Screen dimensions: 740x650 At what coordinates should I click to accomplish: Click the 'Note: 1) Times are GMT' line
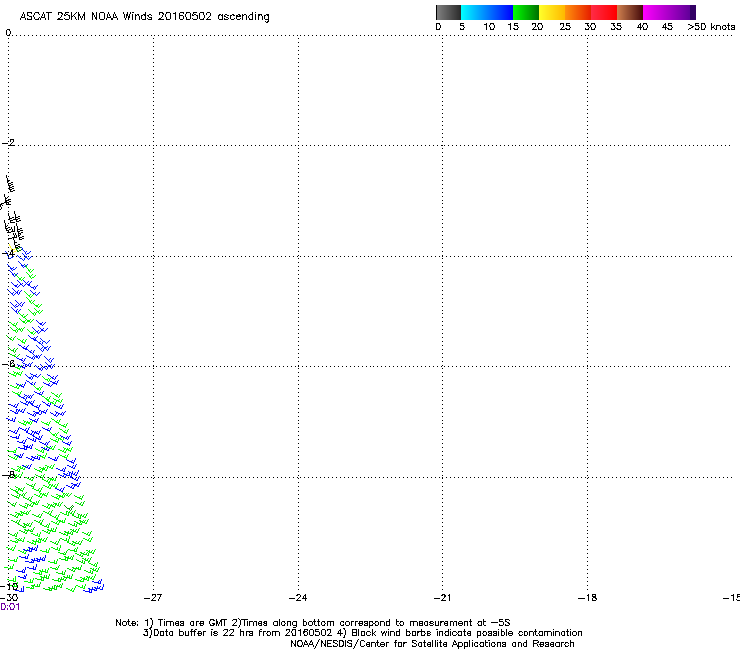pyautogui.click(x=313, y=623)
